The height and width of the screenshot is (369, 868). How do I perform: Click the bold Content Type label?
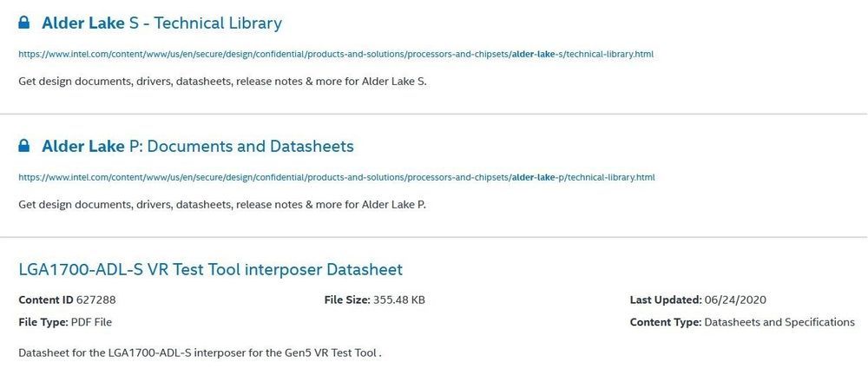point(666,322)
